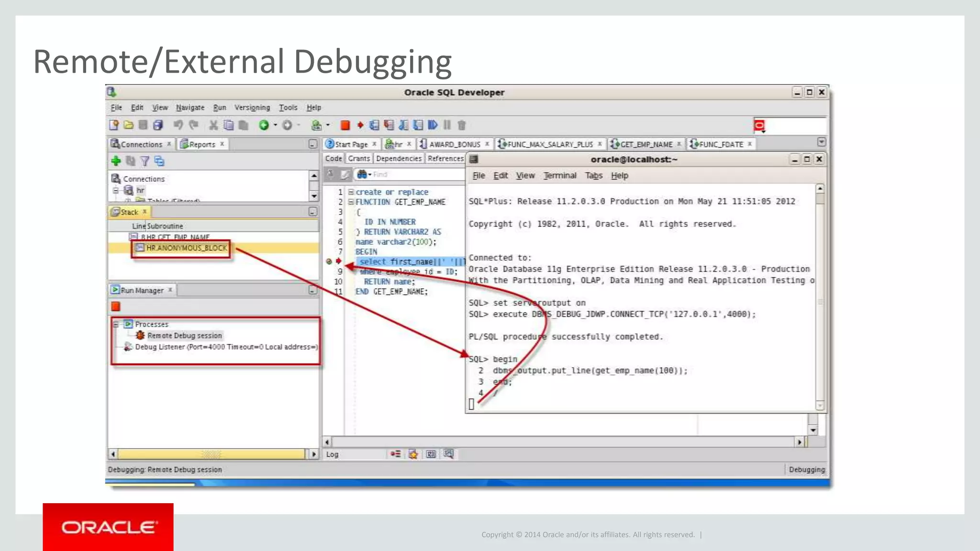Click the terminal window vertical scrollbar

pos(820,297)
